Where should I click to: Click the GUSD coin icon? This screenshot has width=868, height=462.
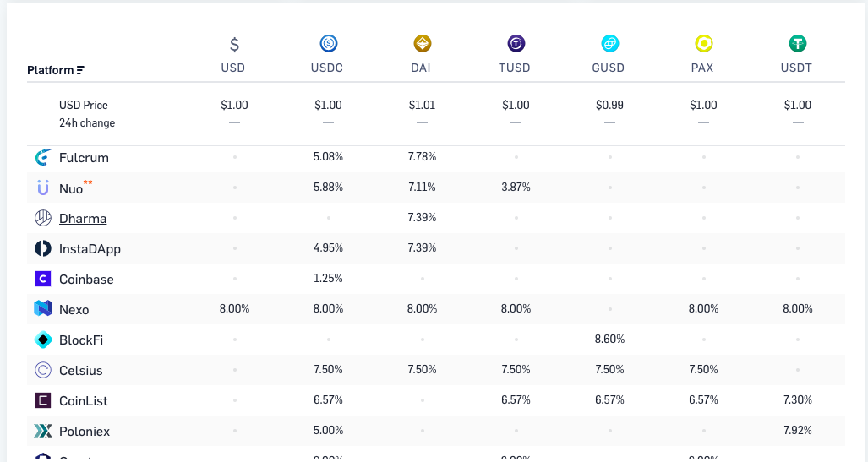[610, 43]
